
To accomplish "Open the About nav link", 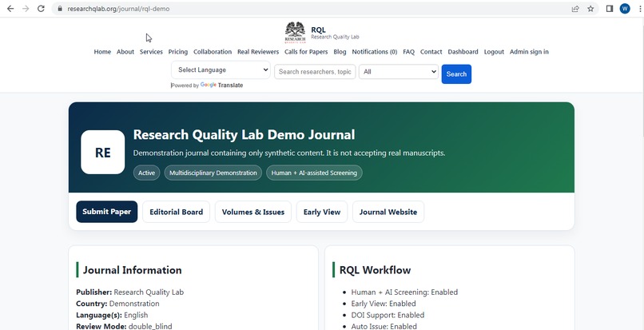I will point(125,52).
